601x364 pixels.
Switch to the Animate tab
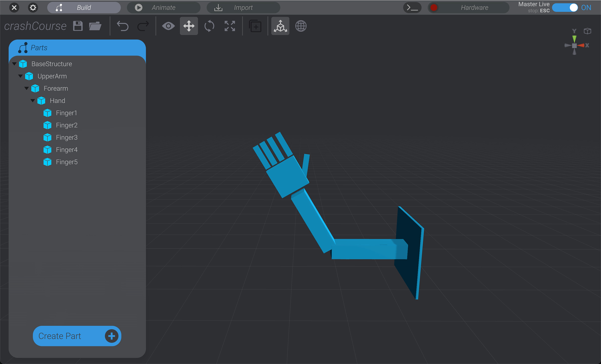click(x=163, y=8)
